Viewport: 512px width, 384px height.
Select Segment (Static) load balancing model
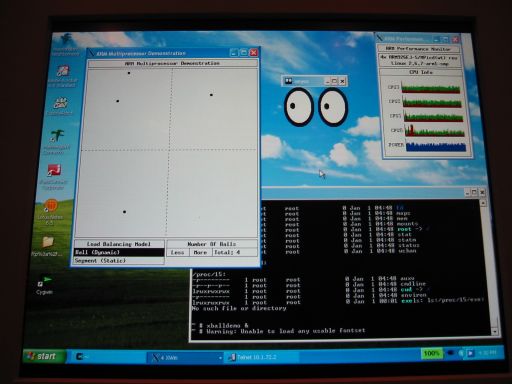tap(119, 261)
